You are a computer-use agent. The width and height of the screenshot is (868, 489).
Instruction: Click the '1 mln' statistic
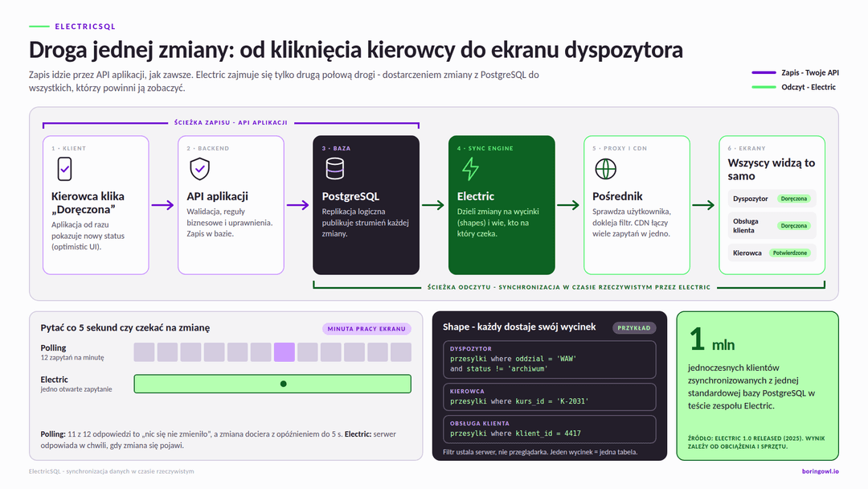(x=712, y=339)
